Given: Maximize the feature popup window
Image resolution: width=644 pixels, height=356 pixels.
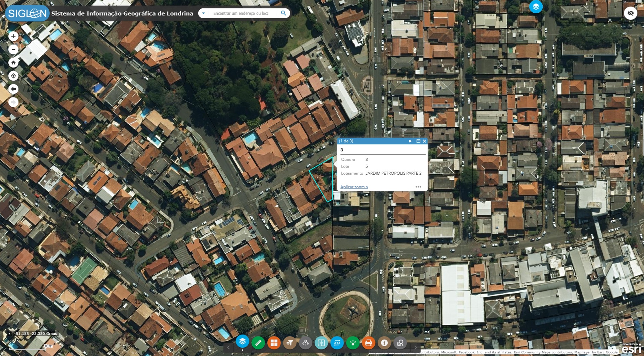Looking at the screenshot, I should click(x=418, y=141).
